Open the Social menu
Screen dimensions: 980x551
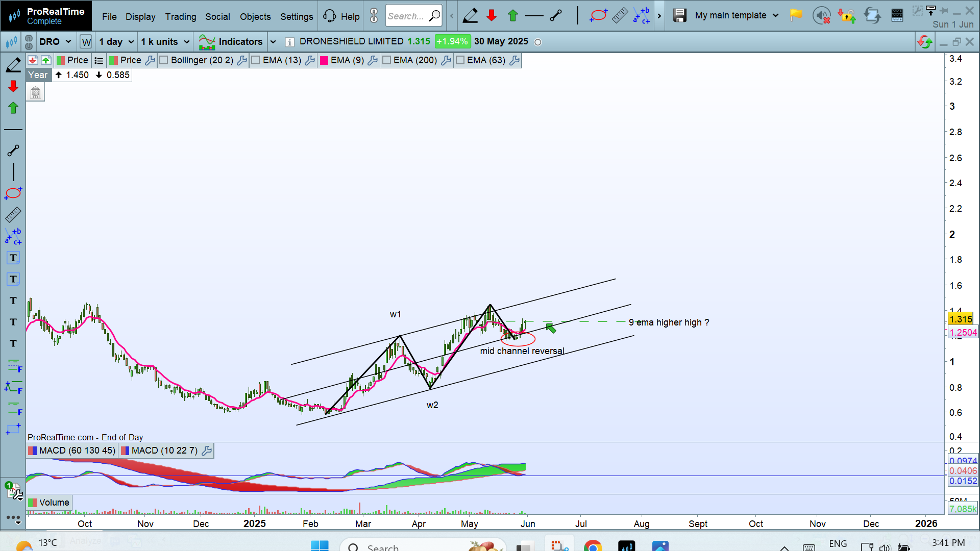(x=217, y=16)
